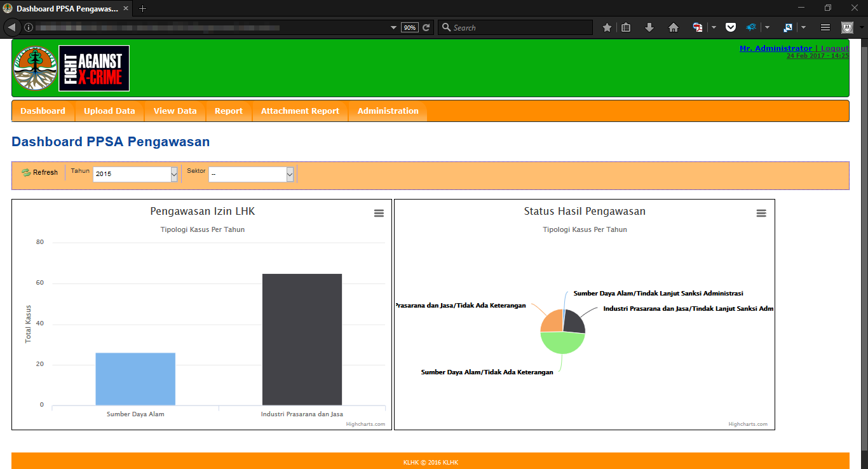Click the Mr. Administrator link

[x=775, y=48]
